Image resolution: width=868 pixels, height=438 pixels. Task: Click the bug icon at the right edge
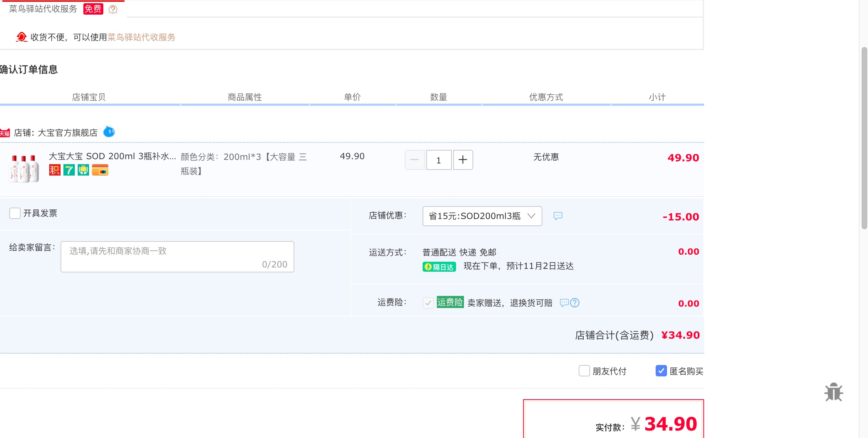(833, 392)
